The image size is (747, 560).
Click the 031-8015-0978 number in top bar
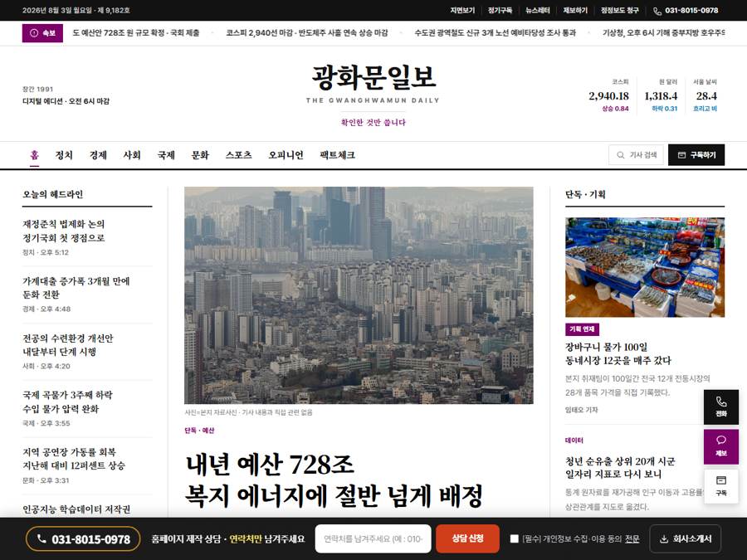coord(691,11)
